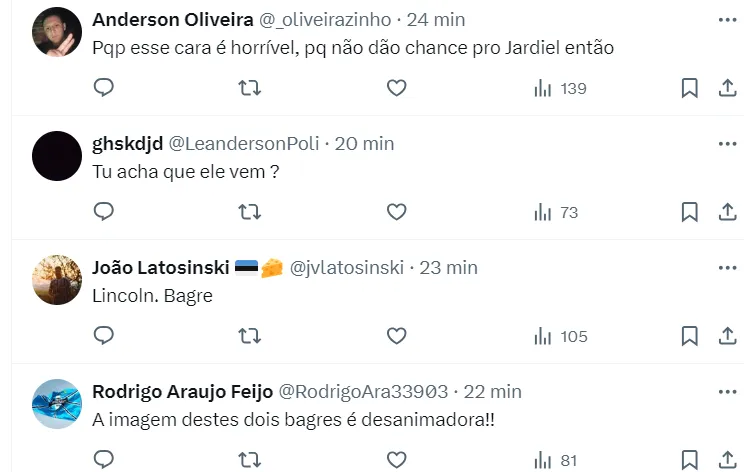Bookmark João Latosinski's tweet
744x472 pixels.
point(689,336)
